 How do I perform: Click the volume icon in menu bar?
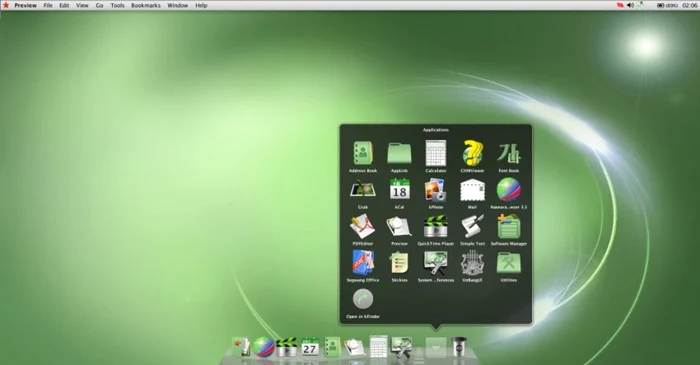[x=630, y=5]
